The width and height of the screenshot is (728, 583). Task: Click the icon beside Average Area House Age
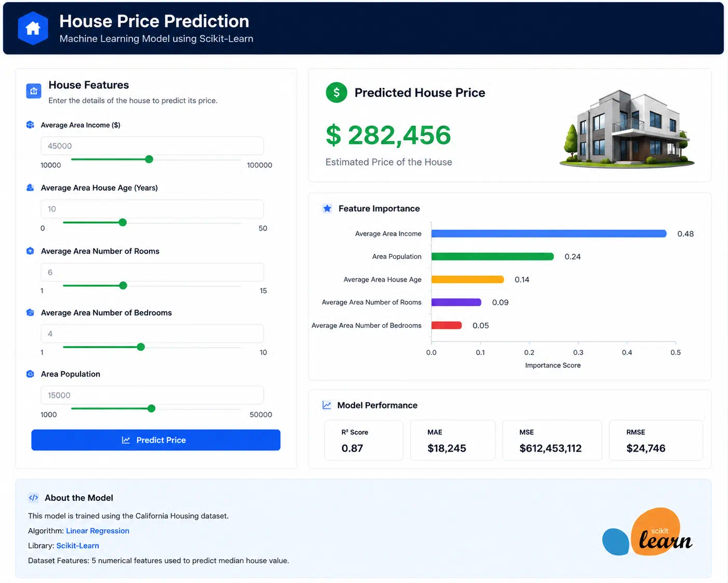coord(30,188)
